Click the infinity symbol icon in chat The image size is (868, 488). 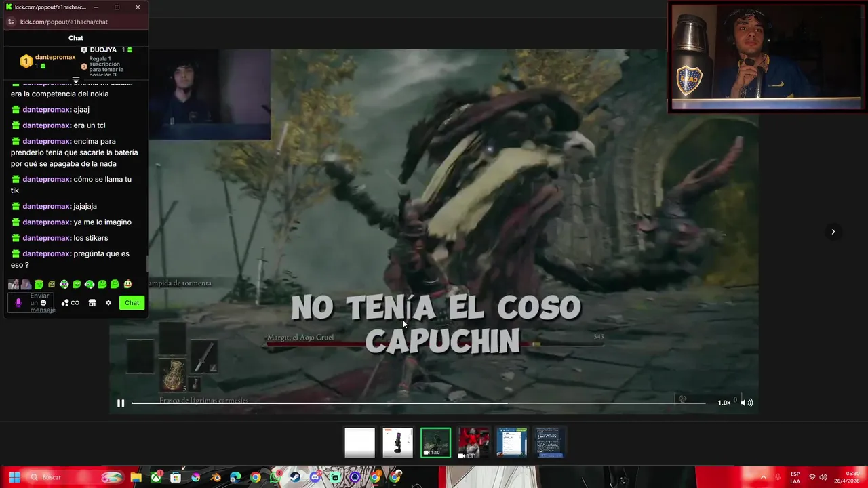coord(75,303)
